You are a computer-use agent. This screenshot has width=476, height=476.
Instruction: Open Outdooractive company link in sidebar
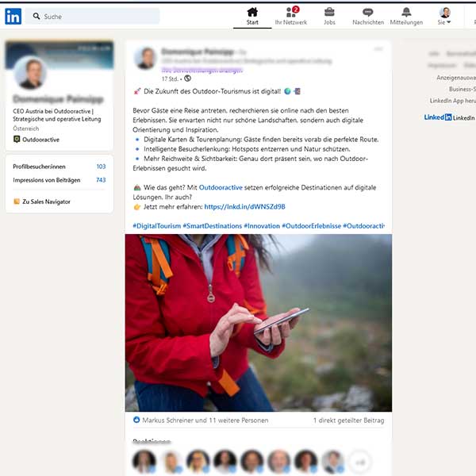[40, 140]
